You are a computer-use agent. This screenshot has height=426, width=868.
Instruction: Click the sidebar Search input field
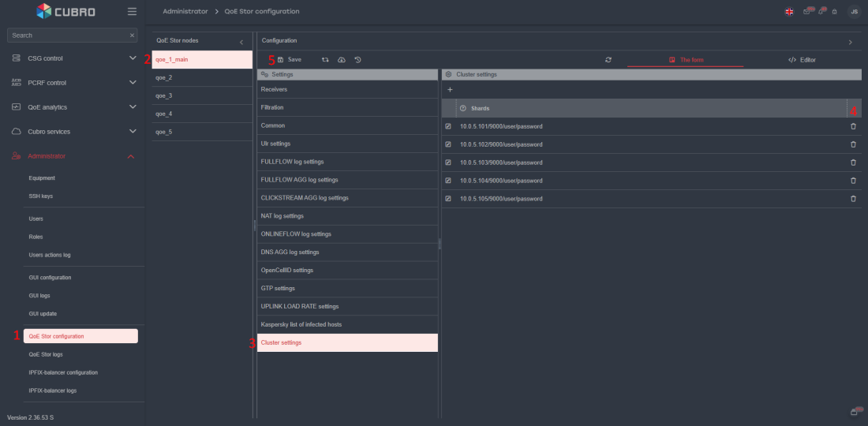67,35
